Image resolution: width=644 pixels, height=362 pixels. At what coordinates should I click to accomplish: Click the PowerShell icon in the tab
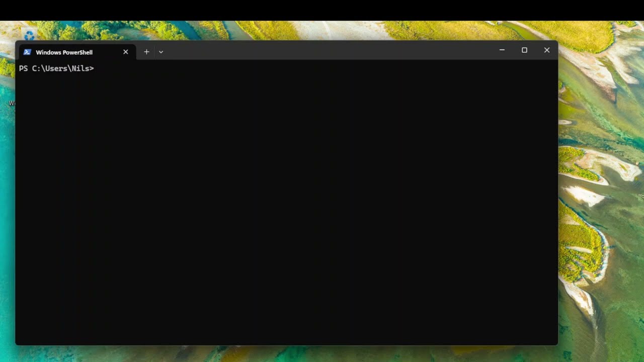(x=27, y=52)
